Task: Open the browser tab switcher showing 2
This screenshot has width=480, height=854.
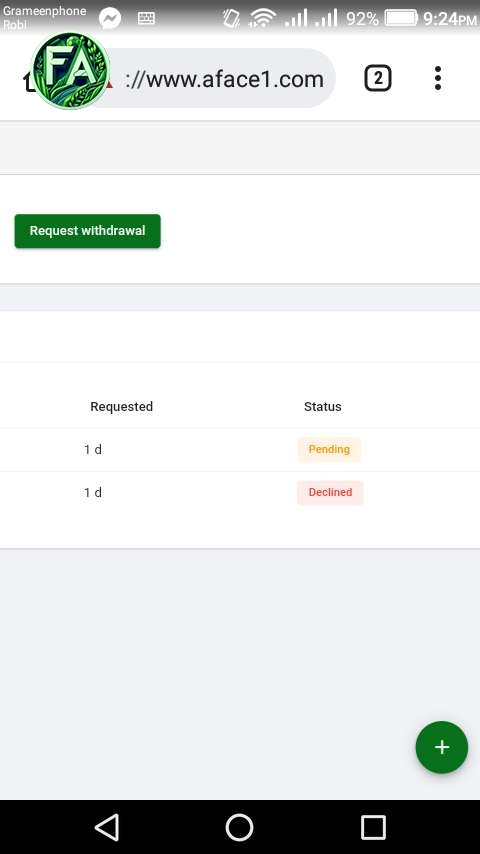Action: pos(378,78)
